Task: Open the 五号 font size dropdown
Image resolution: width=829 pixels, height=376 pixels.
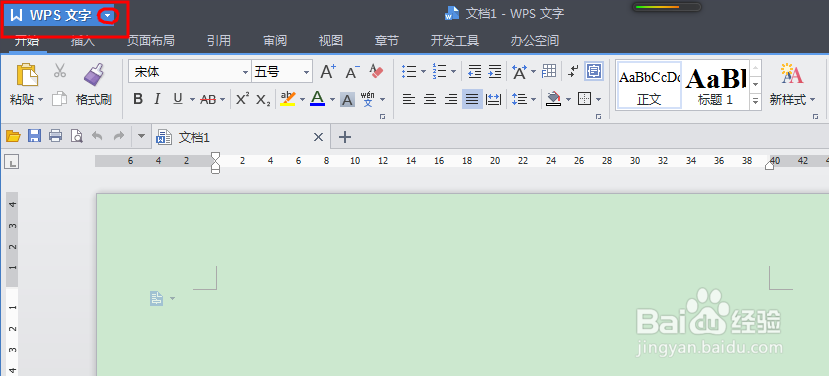Action: pyautogui.click(x=307, y=72)
